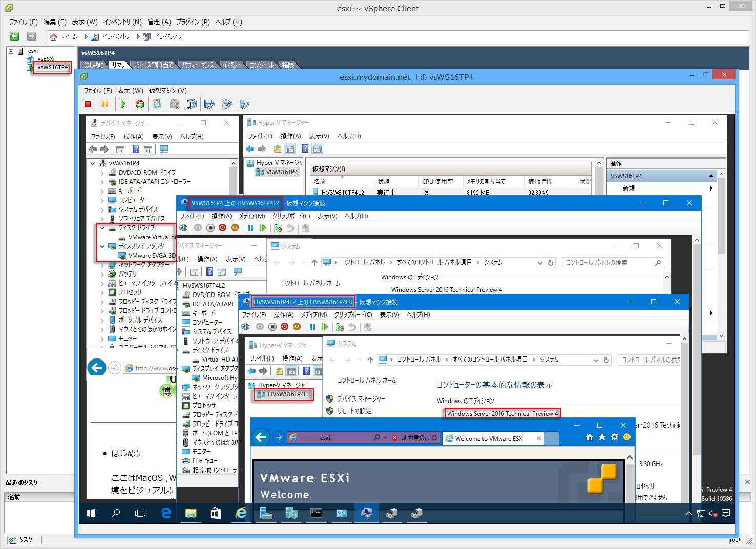Click vSphere Client green back navigation arrow
The width and height of the screenshot is (756, 549).
pyautogui.click(x=14, y=36)
